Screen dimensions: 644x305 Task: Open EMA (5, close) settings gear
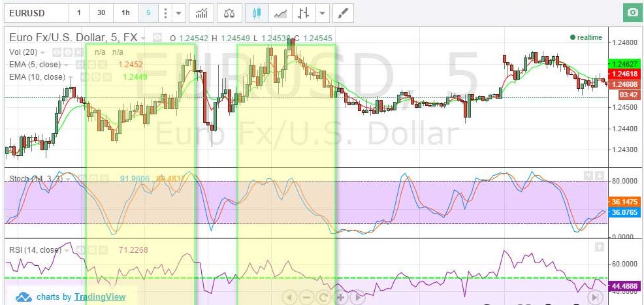tap(91, 65)
